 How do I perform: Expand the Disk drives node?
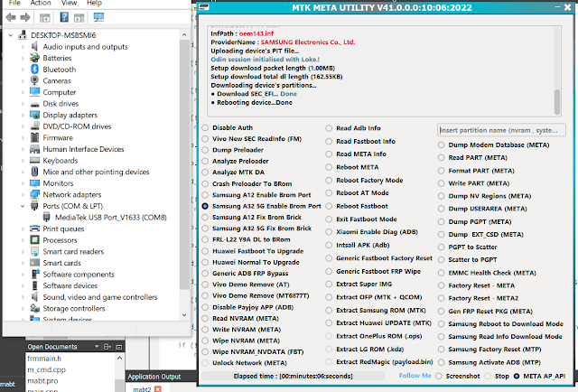(x=23, y=104)
